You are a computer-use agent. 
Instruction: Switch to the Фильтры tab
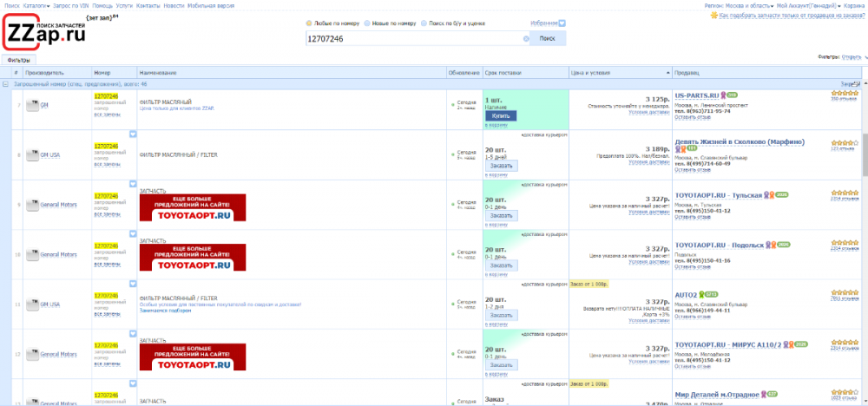(x=19, y=61)
